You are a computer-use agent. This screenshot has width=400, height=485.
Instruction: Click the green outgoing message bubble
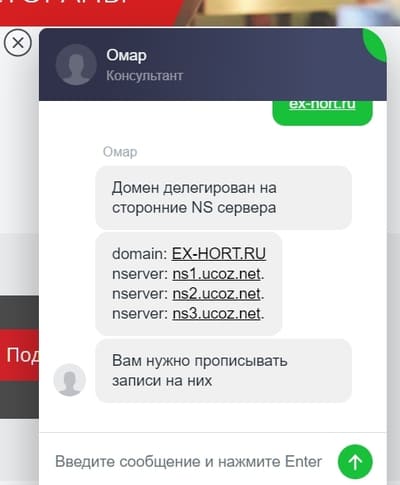(x=322, y=113)
